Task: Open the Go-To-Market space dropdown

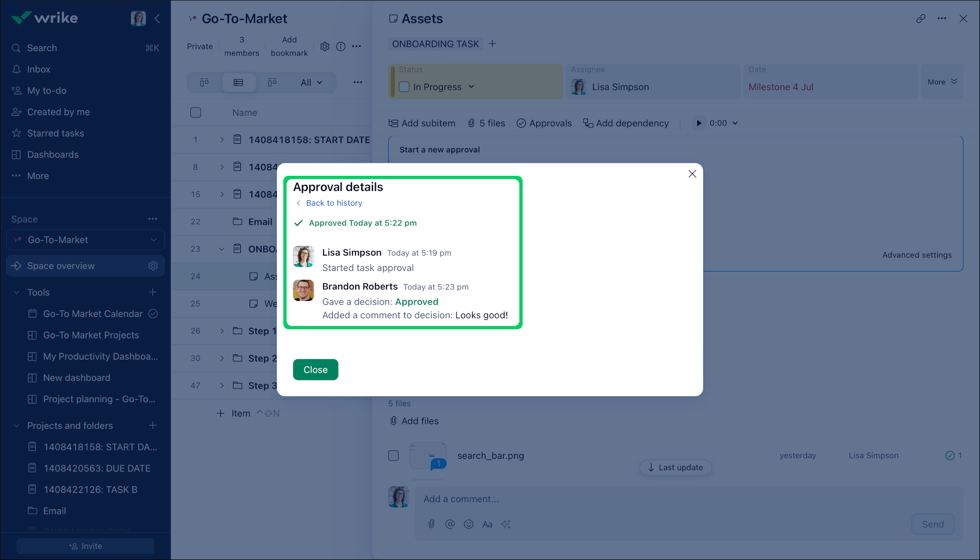Action: click(85, 240)
